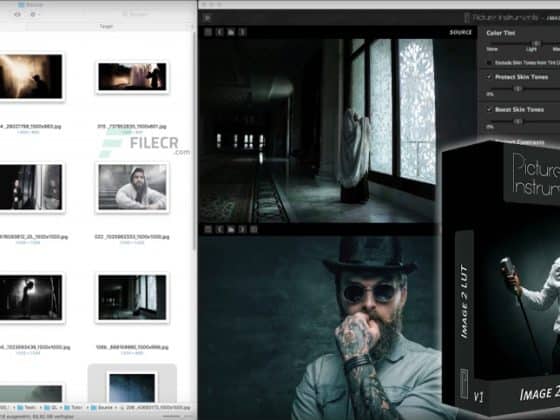Select the dark hallway with windows thumbnail
560x420 pixels.
click(132, 298)
